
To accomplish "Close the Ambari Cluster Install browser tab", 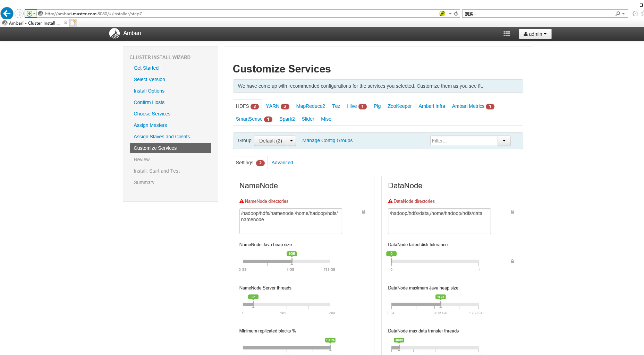I will (66, 23).
